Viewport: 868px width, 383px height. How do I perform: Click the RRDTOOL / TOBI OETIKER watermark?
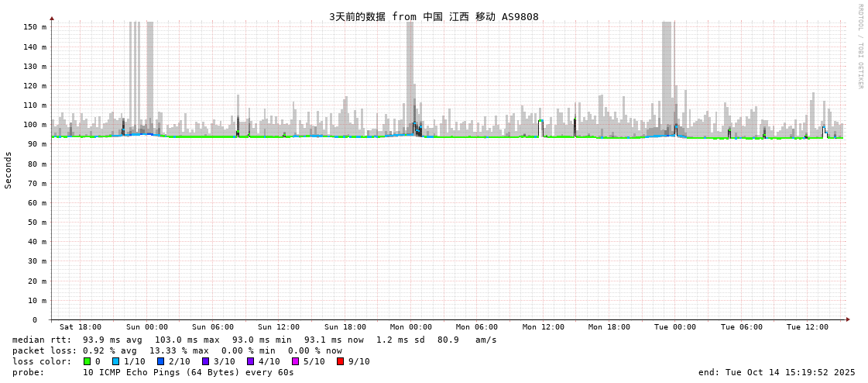click(859, 47)
